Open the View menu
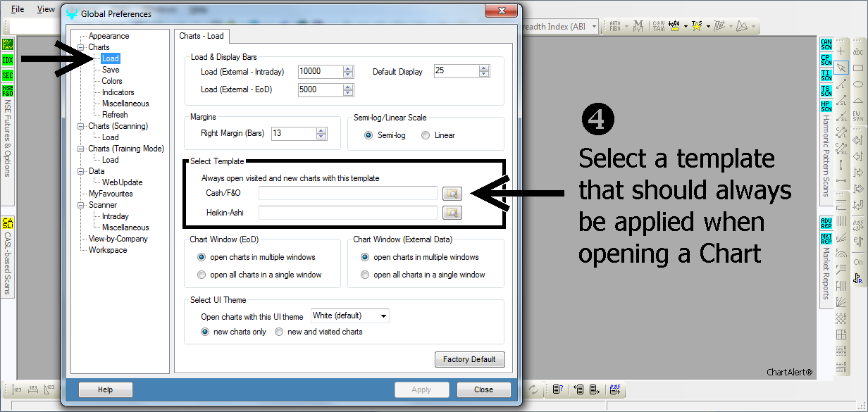 [46, 9]
